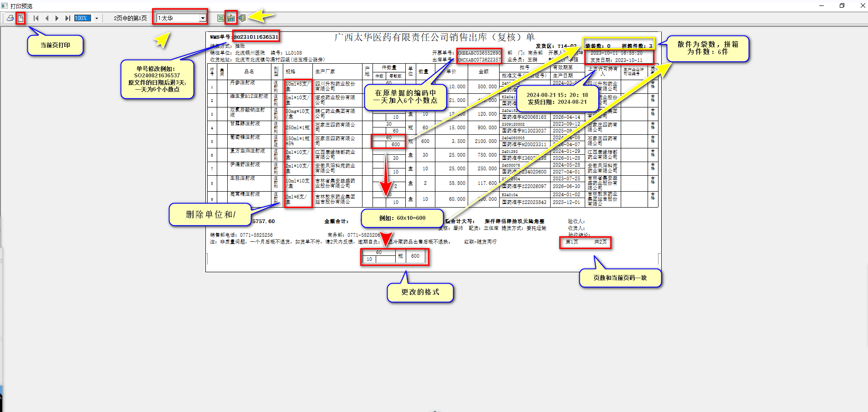
Task: Click product 维生素B12注射液
Action: tap(249, 97)
